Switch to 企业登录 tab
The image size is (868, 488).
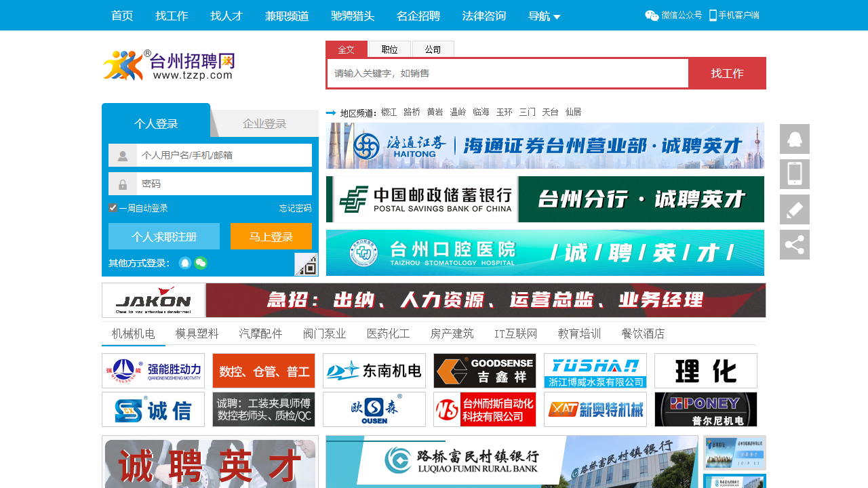click(x=264, y=123)
